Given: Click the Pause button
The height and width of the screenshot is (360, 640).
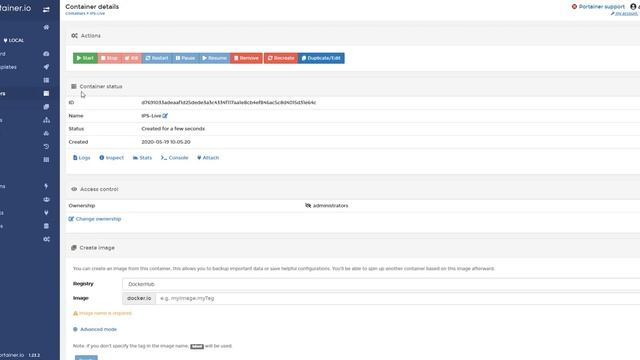Looking at the screenshot, I should (185, 58).
